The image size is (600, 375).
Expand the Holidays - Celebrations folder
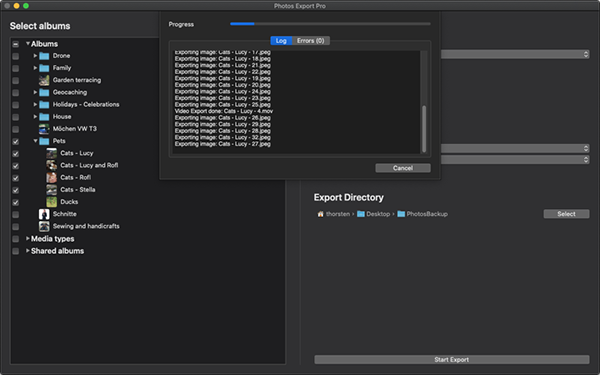[x=35, y=104]
